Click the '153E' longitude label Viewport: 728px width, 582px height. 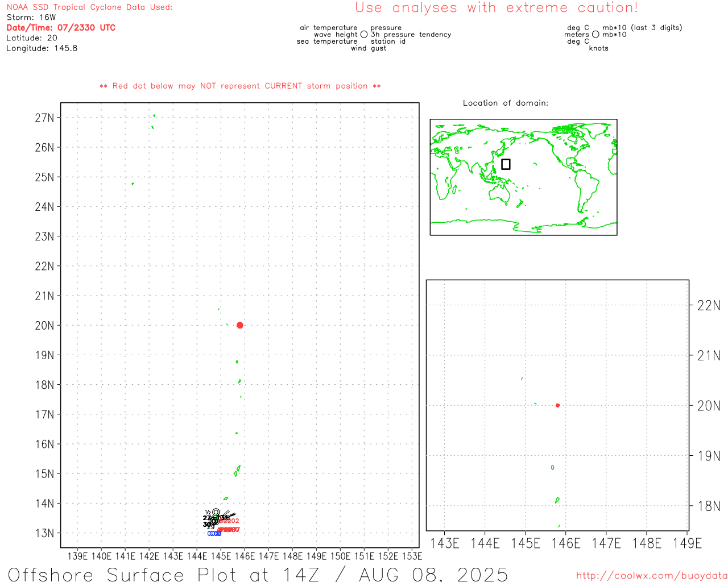412,556
